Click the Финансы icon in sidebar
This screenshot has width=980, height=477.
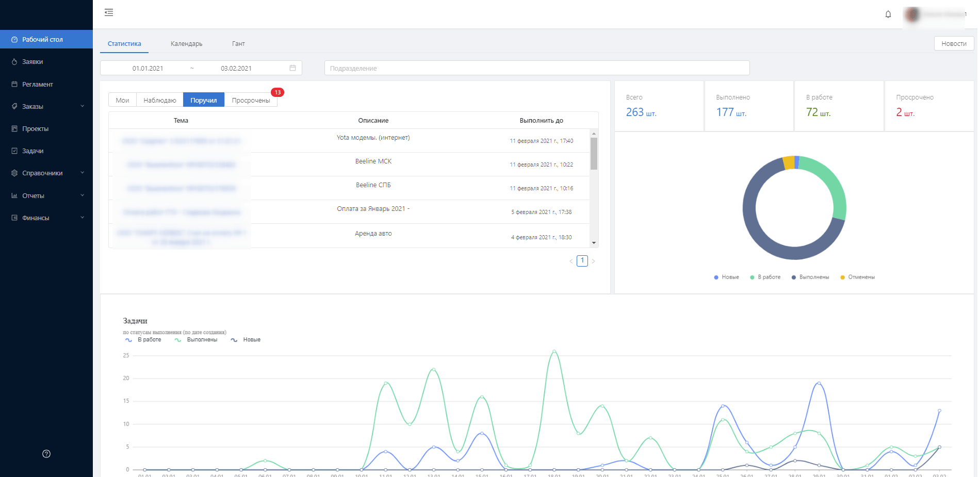pos(14,218)
